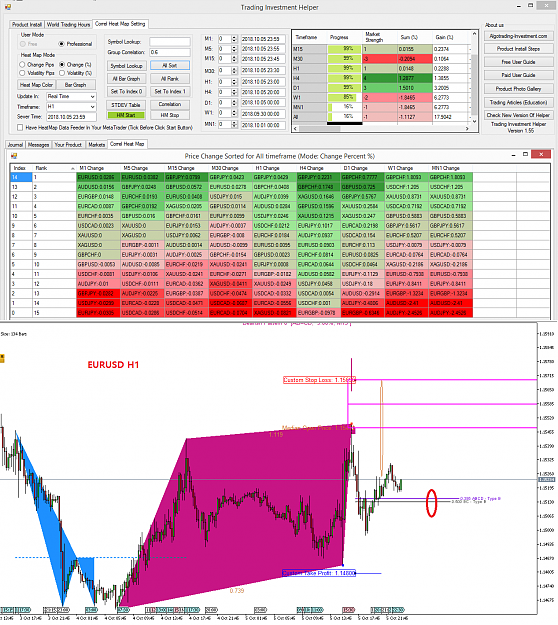This screenshot has width=558, height=625.
Task: Click the Group Correlation input field
Action: click(170, 52)
